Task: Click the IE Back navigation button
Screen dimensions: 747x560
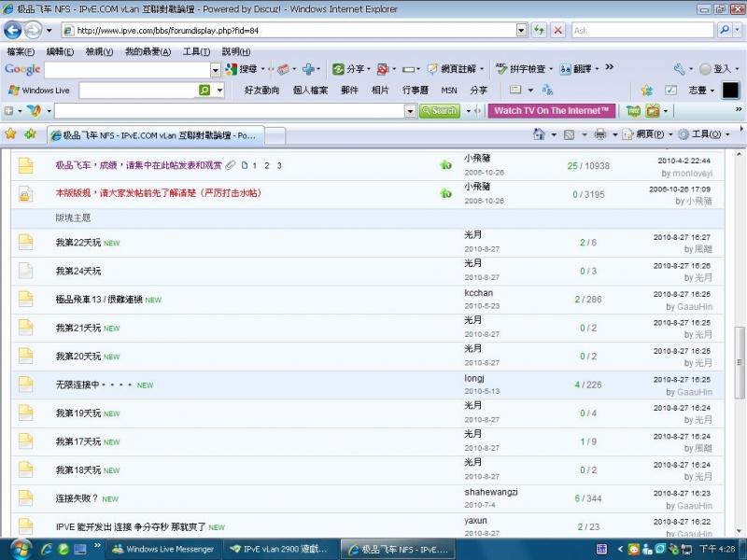Action: (12, 30)
